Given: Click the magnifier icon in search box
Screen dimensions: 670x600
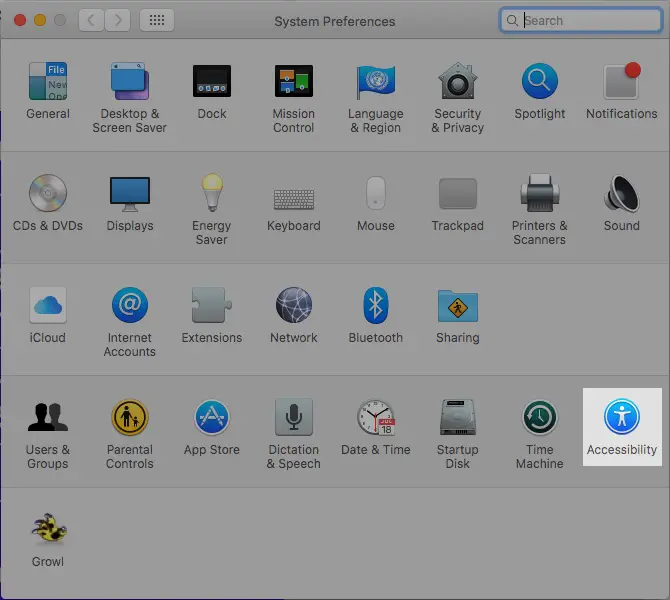Looking at the screenshot, I should tap(512, 20).
